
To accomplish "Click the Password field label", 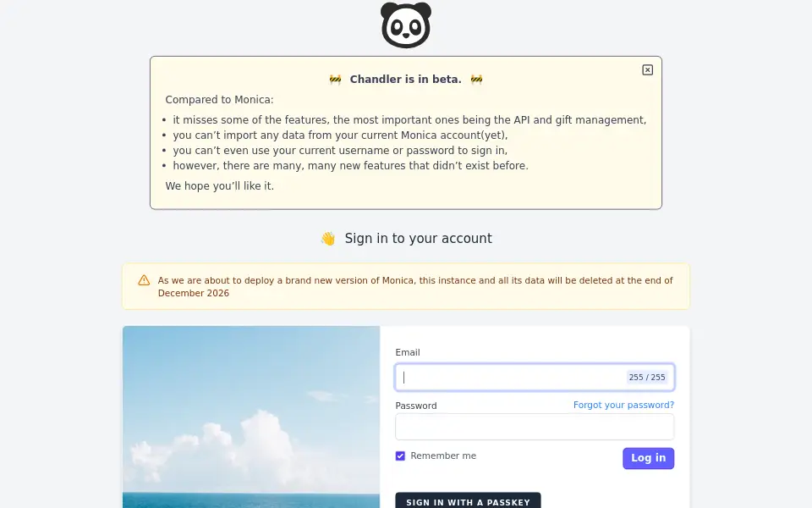I will (x=416, y=406).
